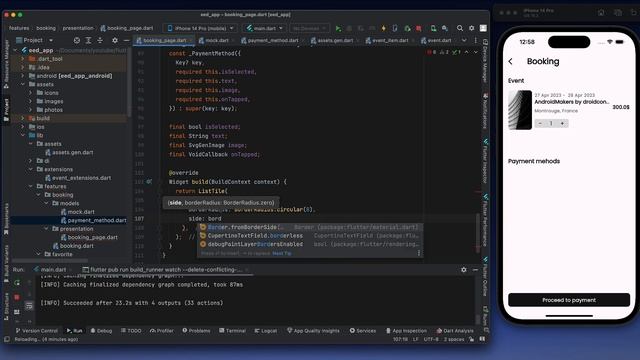Open completion popup options kebab

pyautogui.click(x=419, y=253)
